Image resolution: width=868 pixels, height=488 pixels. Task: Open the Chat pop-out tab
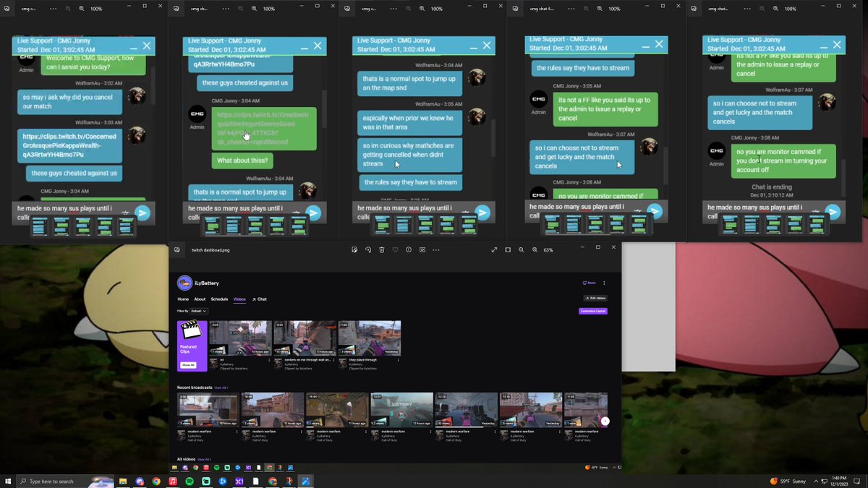259,299
